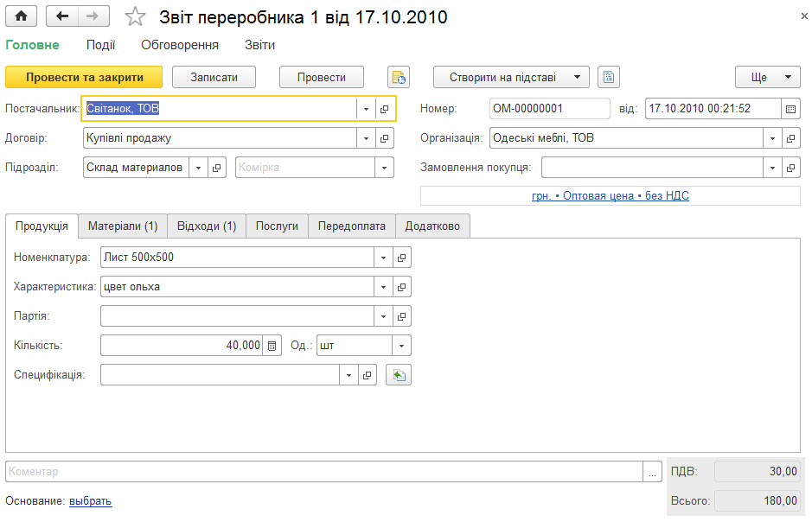Open the calendar picker for date field
The width and height of the screenshot is (812, 522).
tap(790, 109)
